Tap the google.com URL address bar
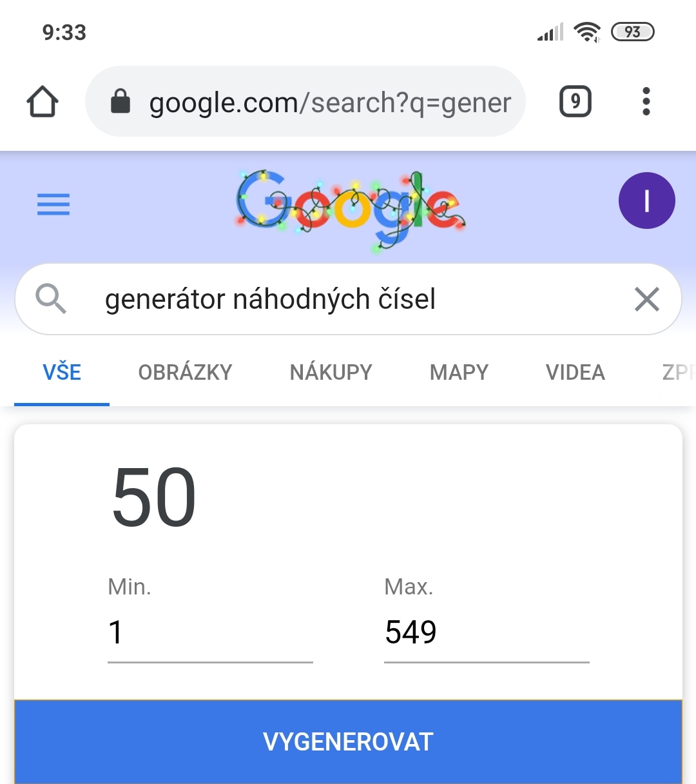This screenshot has width=696, height=784. [x=330, y=103]
